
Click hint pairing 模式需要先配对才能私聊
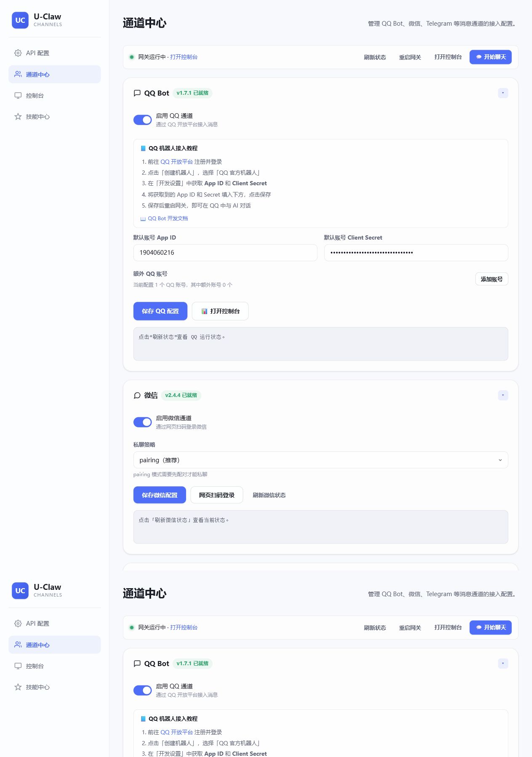pos(170,474)
